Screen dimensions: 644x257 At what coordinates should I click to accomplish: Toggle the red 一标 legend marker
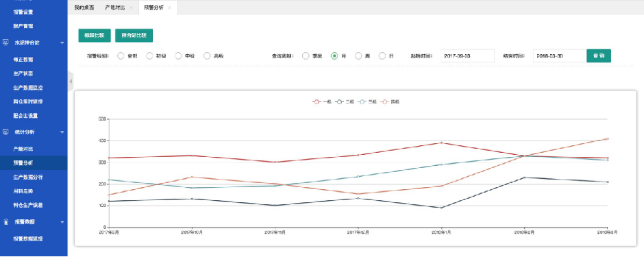tap(317, 102)
